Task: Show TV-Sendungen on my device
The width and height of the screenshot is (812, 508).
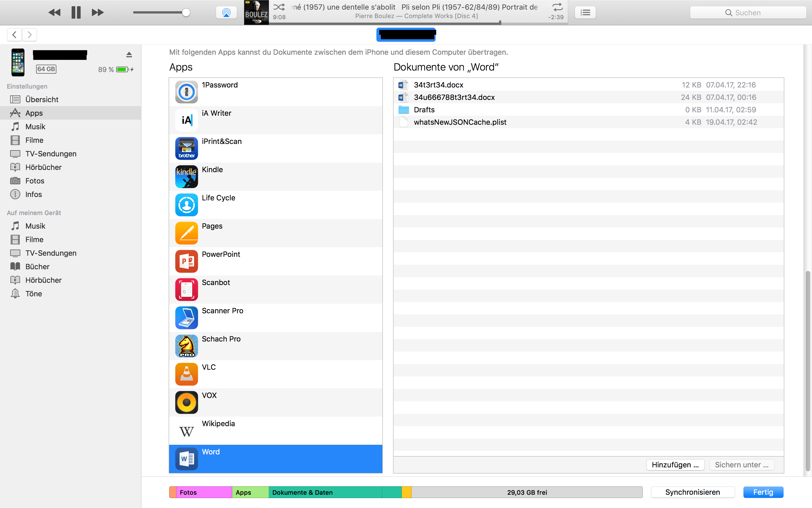Action: pos(70,253)
